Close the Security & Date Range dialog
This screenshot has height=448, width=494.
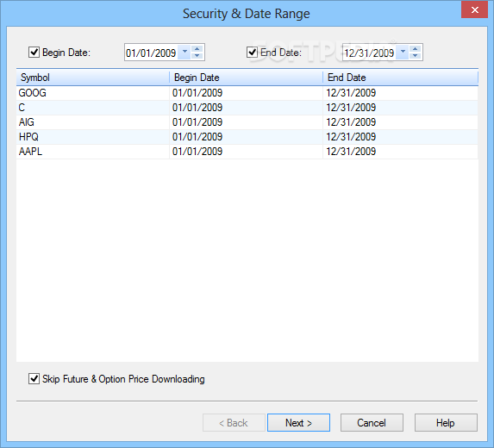point(475,9)
